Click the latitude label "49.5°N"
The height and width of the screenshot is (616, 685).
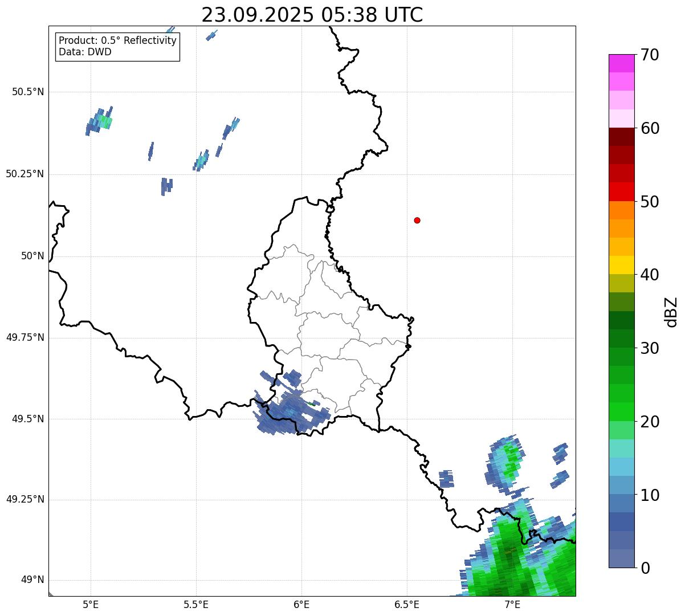click(x=28, y=419)
